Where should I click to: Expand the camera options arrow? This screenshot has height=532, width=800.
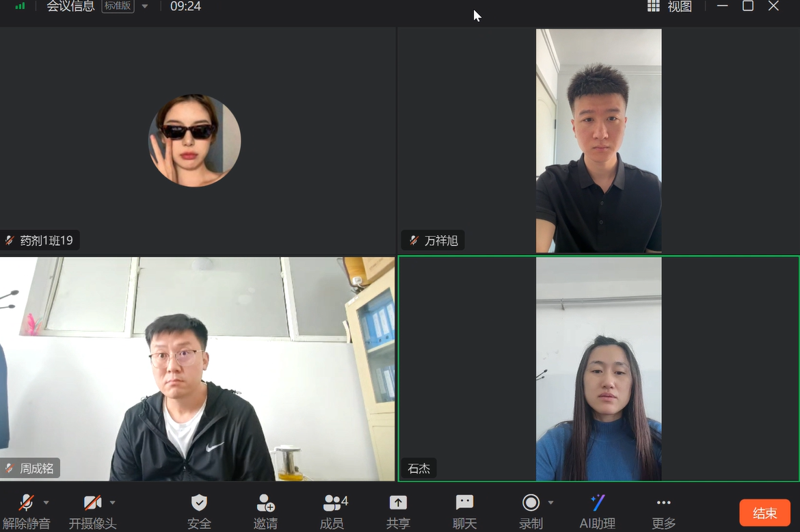[113, 503]
